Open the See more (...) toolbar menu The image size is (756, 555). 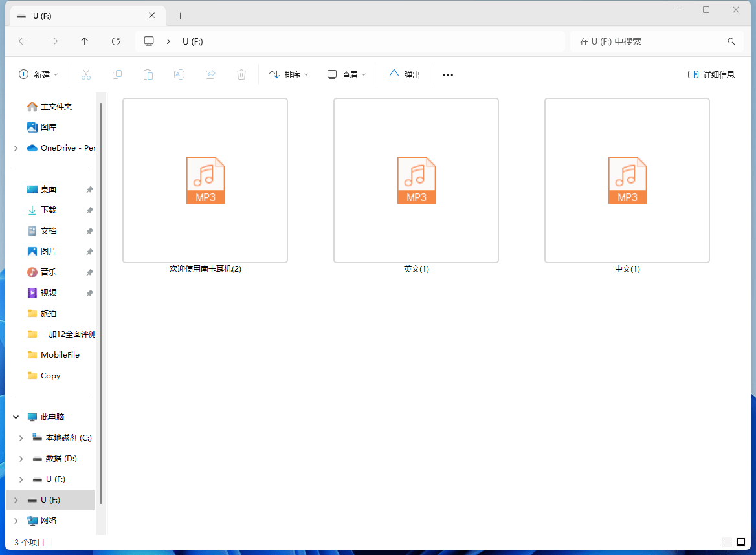point(447,74)
